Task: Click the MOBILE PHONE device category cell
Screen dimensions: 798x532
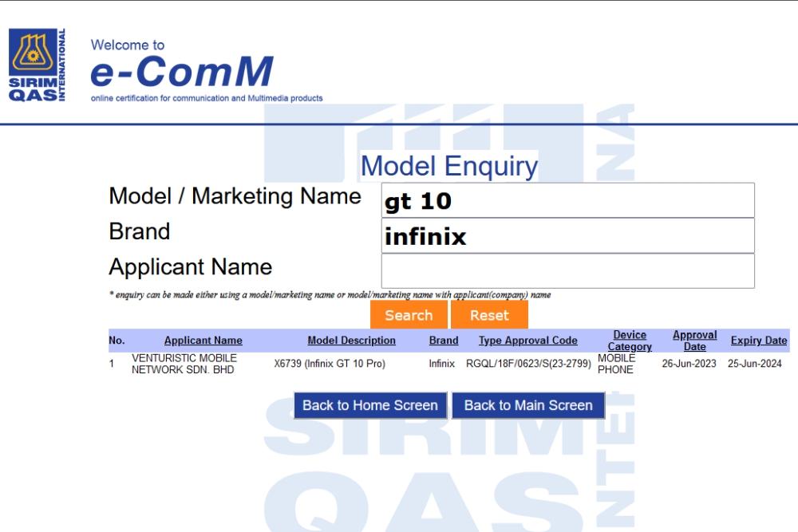Action: tap(616, 364)
